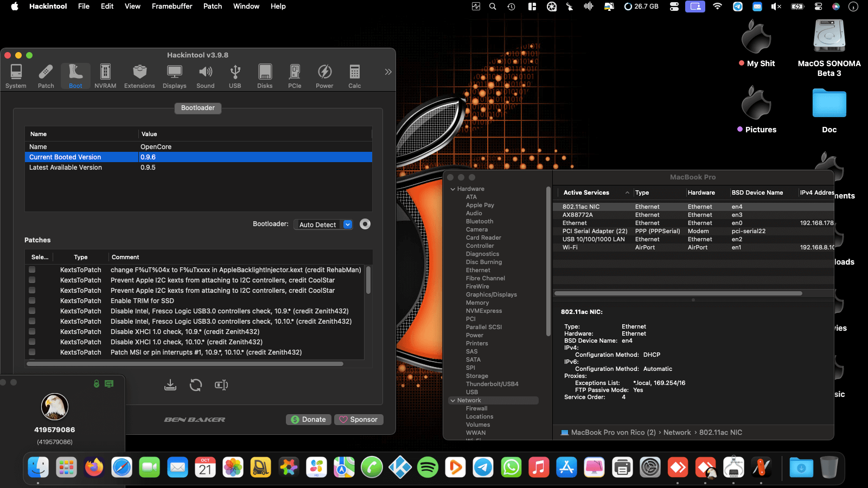Screen dimensions: 868x488
Task: Open the Calc toolbar icon
Action: [355, 76]
